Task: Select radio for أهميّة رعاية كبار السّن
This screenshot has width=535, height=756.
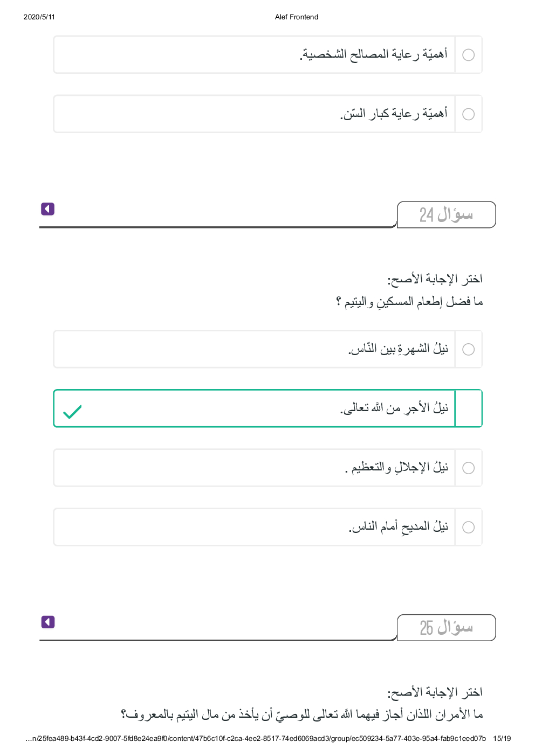Action: coord(469,114)
